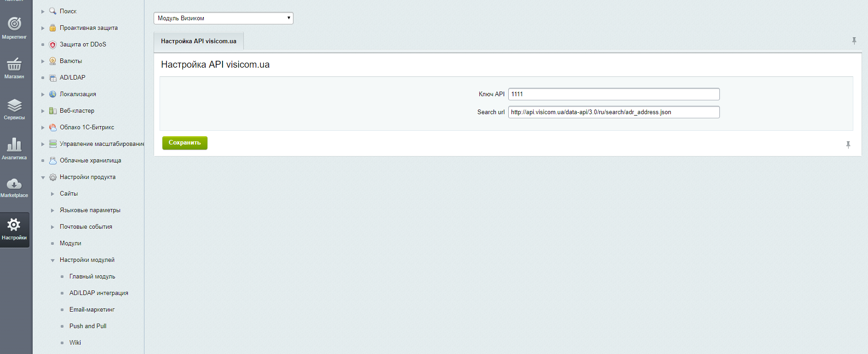Collapse the Настройки продукта node
This screenshot has width=868, height=354.
(43, 177)
